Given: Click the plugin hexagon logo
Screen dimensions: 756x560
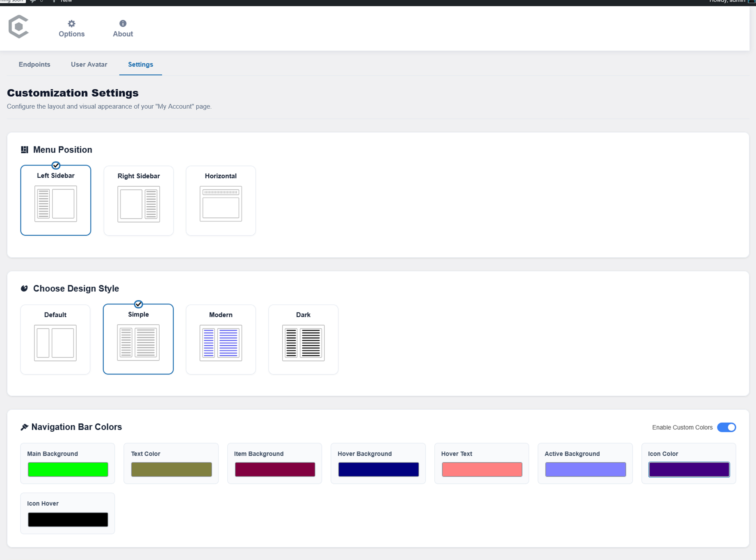Looking at the screenshot, I should click(18, 26).
